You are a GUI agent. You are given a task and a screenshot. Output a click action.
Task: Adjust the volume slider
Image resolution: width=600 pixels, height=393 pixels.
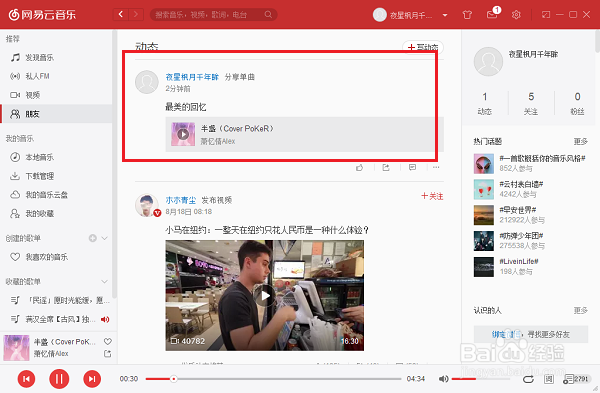(481, 379)
